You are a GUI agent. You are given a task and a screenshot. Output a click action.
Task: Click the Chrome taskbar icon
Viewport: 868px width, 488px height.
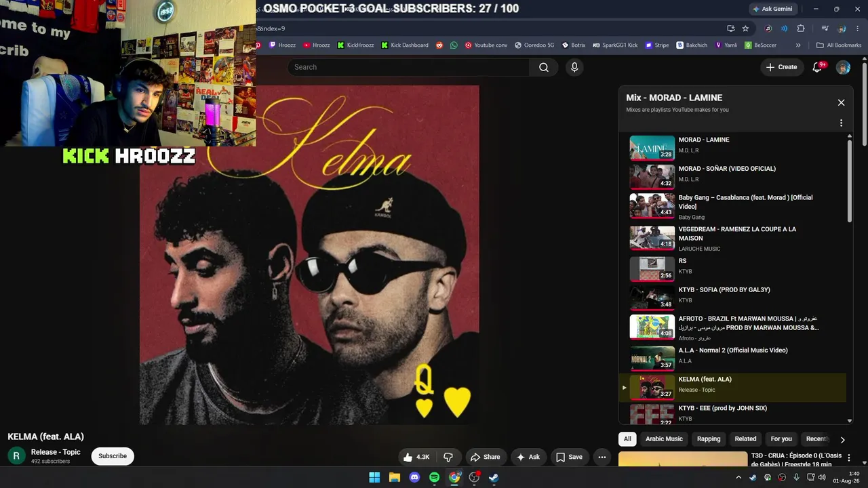454,477
